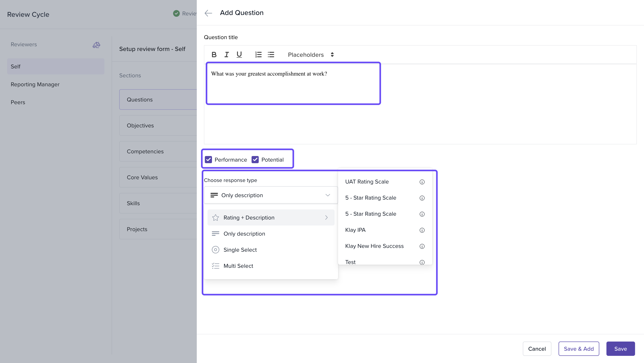Click the info icon for UAT Rating Scale

click(x=422, y=182)
